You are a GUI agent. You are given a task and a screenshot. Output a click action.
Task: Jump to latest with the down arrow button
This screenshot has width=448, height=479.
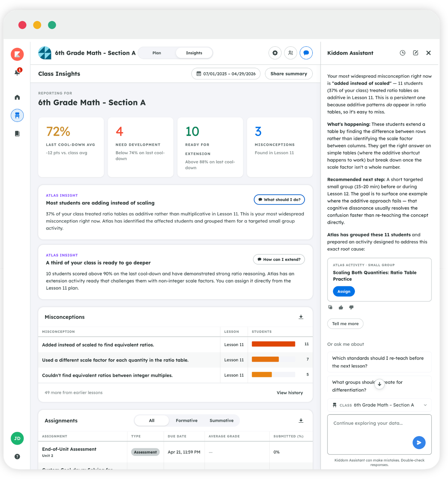tap(379, 384)
